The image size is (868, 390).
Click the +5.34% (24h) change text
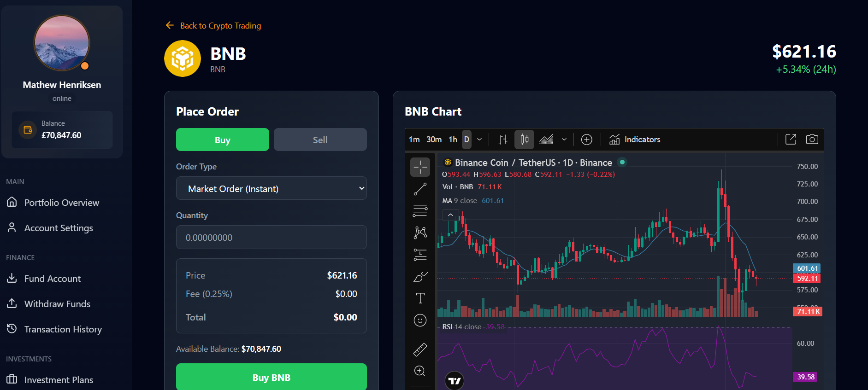(x=806, y=70)
